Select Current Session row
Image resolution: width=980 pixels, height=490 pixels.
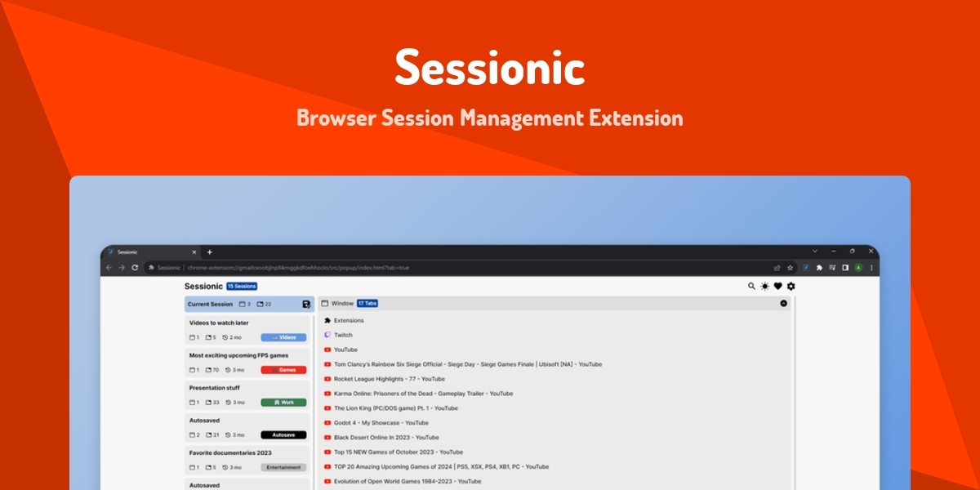pos(249,304)
